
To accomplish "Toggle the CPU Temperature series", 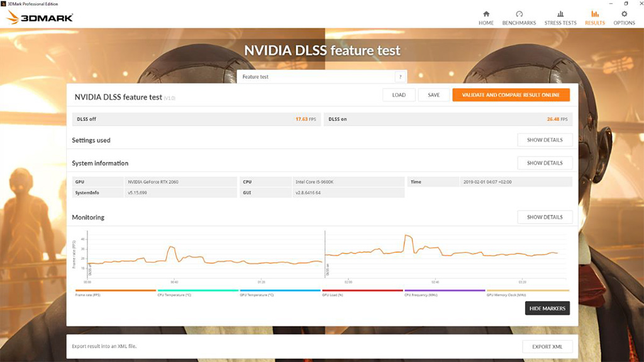I will tap(198, 293).
